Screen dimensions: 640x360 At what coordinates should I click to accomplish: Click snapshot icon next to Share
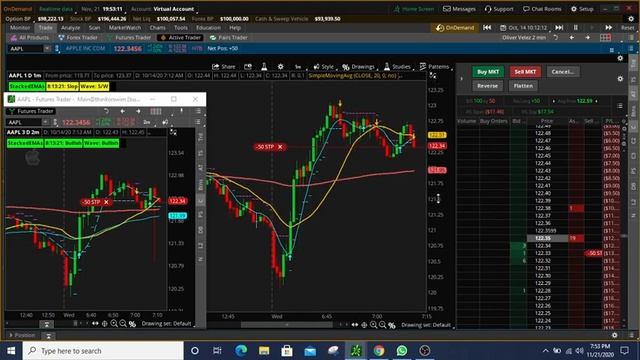[248, 67]
